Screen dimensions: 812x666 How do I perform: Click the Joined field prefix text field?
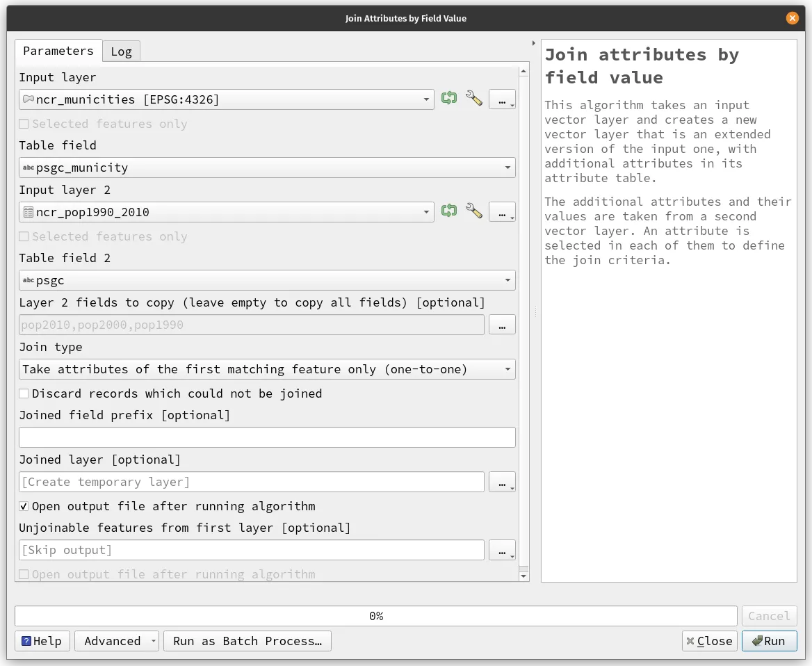267,437
